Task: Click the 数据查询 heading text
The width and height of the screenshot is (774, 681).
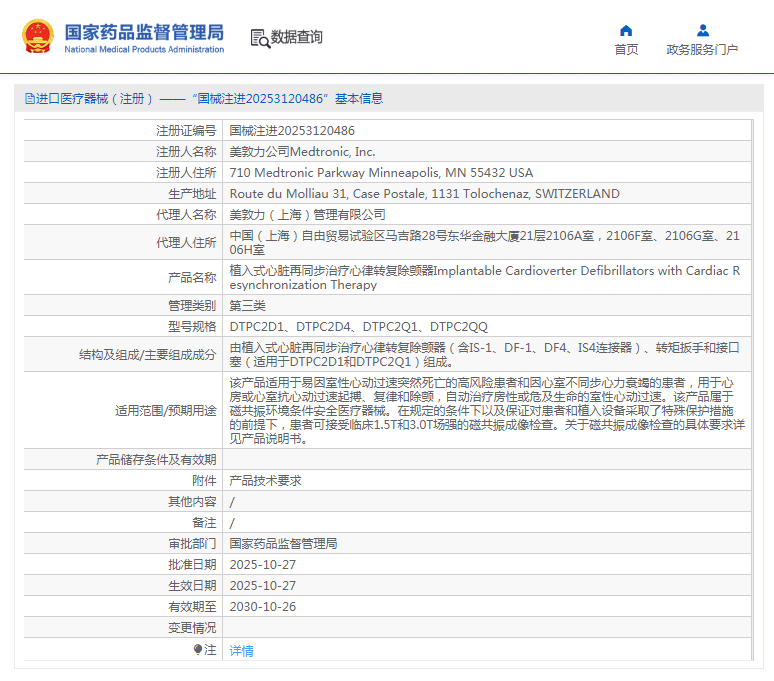Action: [297, 38]
